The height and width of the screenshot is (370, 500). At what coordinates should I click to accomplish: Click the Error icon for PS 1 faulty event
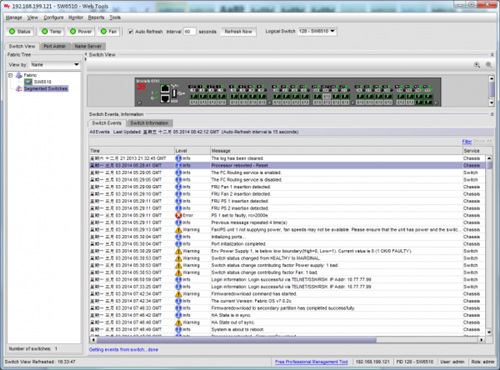[178, 215]
